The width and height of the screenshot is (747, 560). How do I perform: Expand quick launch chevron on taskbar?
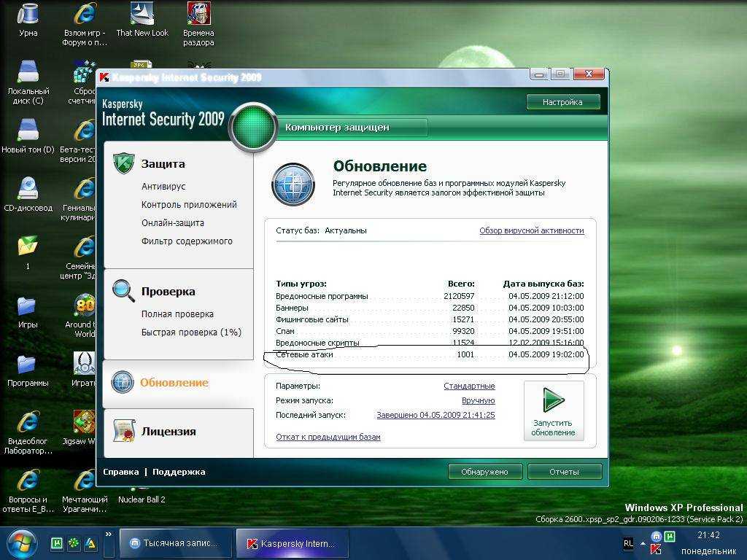[x=109, y=534]
